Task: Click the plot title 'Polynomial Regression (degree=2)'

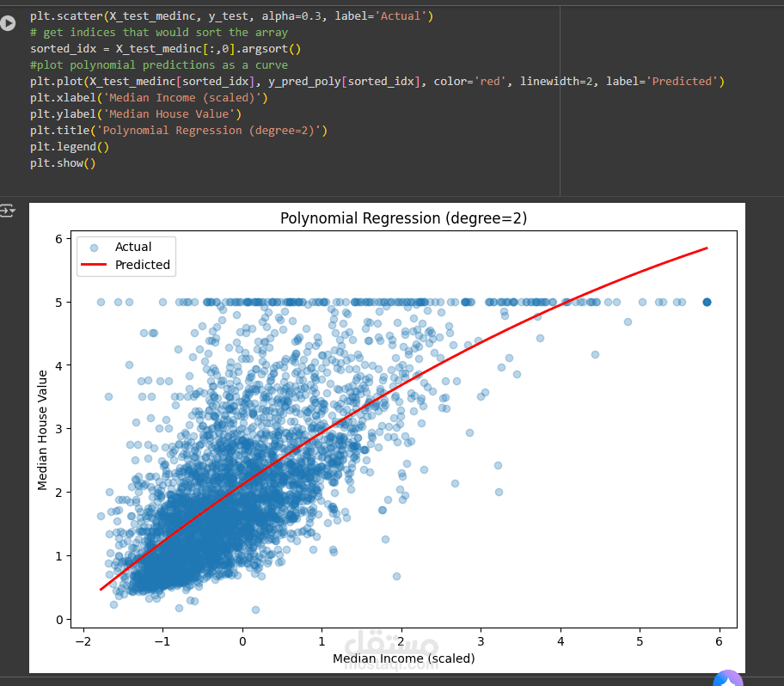Action: pyautogui.click(x=403, y=218)
